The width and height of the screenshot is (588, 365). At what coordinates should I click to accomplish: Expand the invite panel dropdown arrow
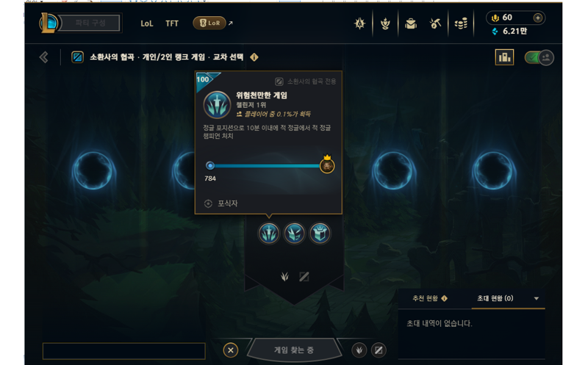coord(537,299)
